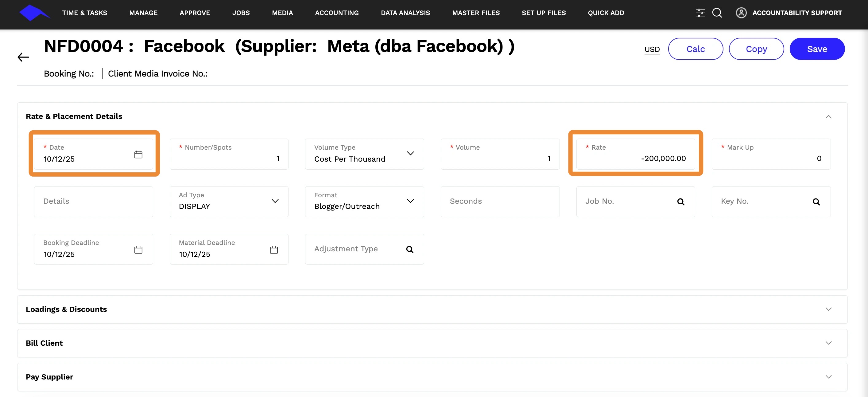Image resolution: width=868 pixels, height=397 pixels.
Task: Open the settings sliders icon
Action: click(x=700, y=13)
